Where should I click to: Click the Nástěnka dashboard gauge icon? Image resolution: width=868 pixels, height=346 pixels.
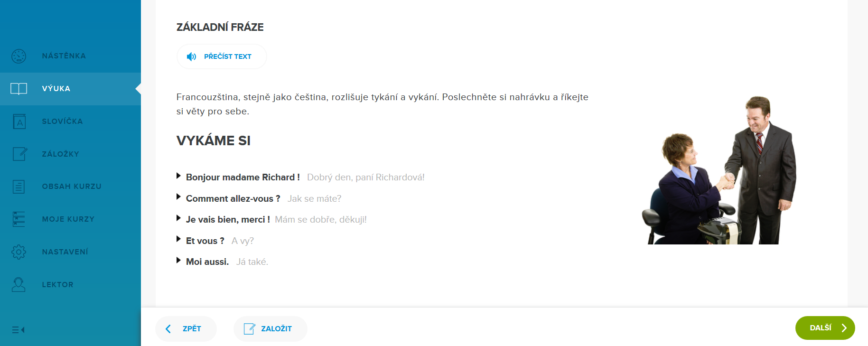[x=19, y=56]
